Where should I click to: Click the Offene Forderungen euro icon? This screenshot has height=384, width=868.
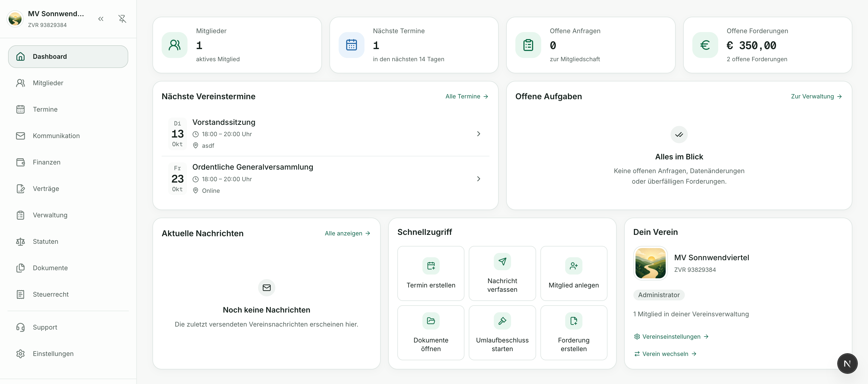(705, 45)
